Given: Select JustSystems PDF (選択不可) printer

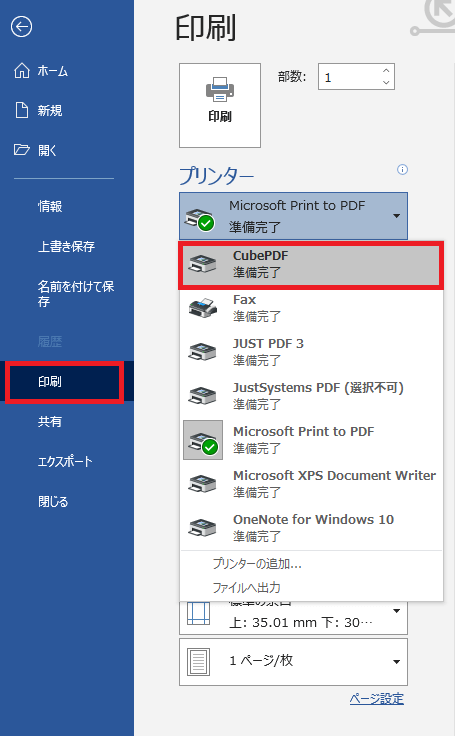Looking at the screenshot, I should click(311, 396).
